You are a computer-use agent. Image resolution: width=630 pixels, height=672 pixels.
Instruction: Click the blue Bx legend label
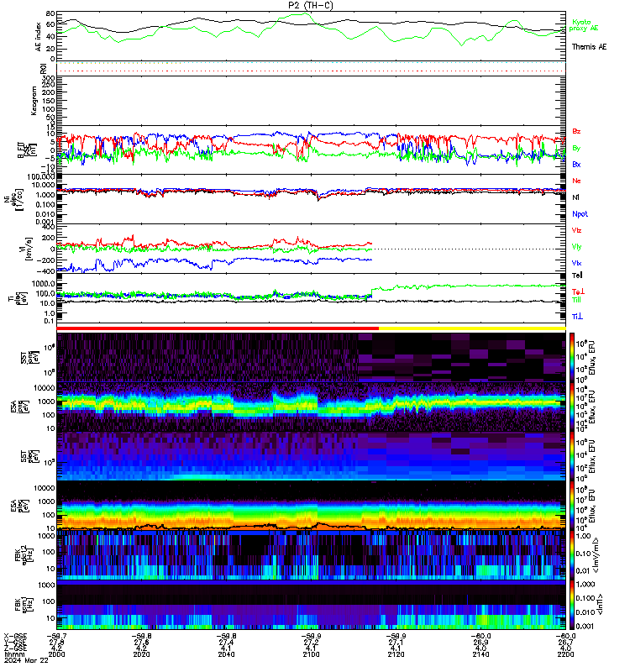point(576,164)
